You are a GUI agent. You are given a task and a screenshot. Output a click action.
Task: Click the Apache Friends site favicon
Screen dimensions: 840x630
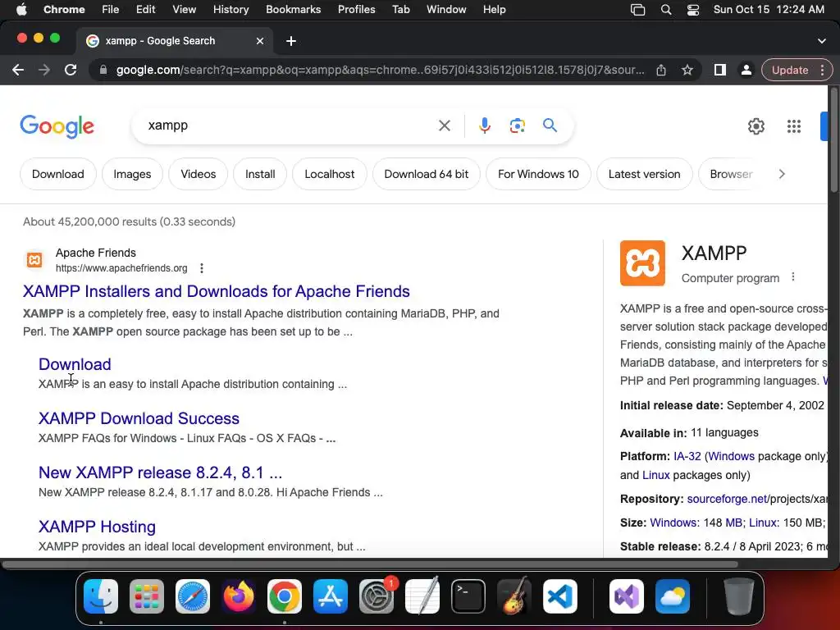point(34,260)
